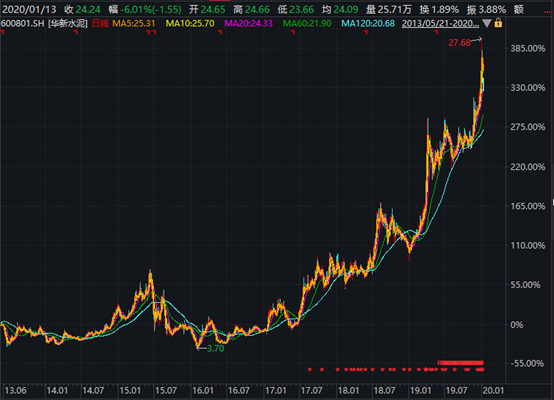Toggle the MA20:24.33 moving average label
554x400 pixels.
coord(248,24)
